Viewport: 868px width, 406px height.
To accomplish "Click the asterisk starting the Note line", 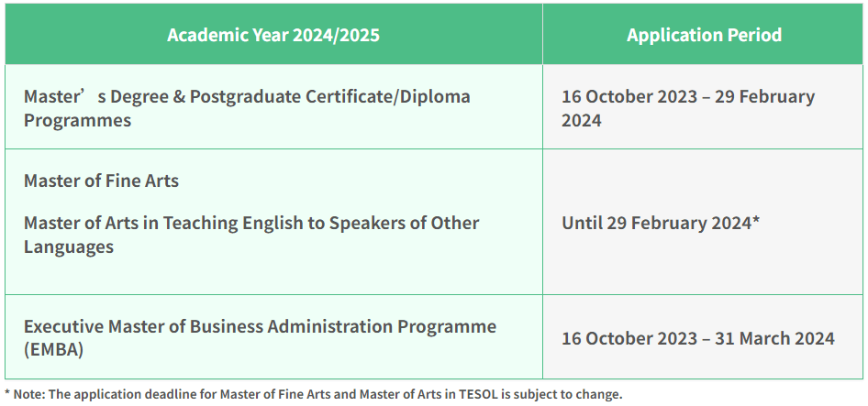I will (7, 393).
